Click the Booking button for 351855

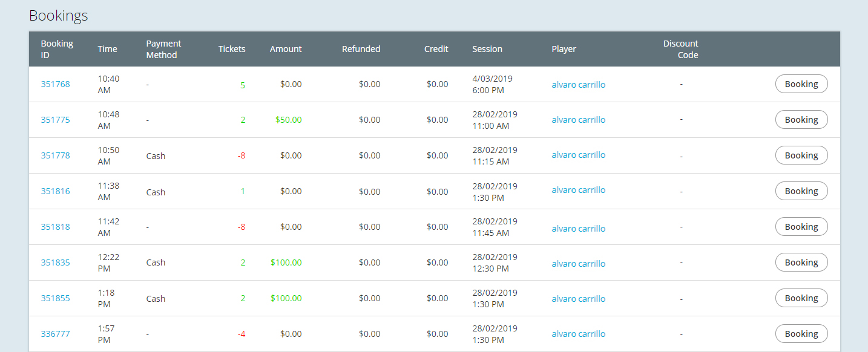(x=801, y=298)
